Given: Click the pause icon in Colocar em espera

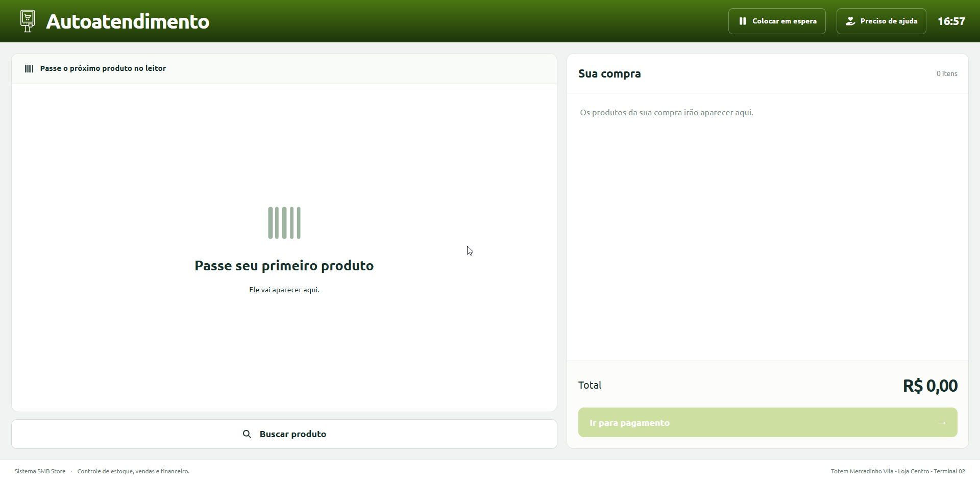Looking at the screenshot, I should pyautogui.click(x=743, y=21).
